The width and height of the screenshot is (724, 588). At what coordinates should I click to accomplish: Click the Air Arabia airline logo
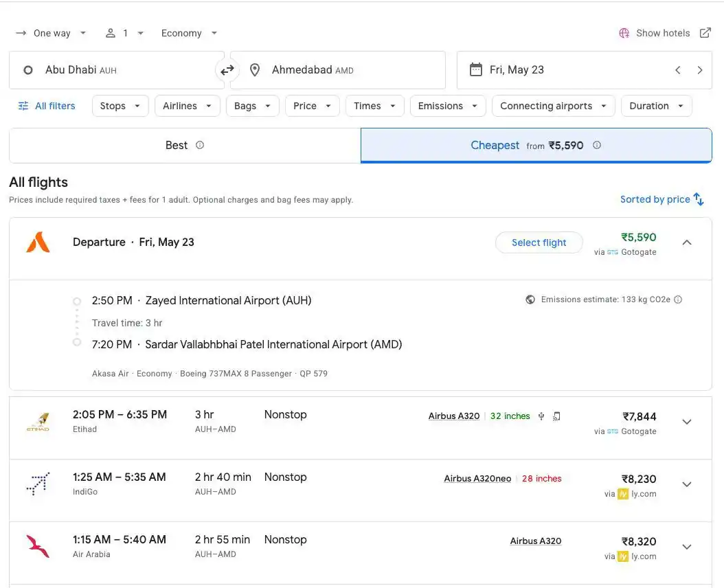38,546
